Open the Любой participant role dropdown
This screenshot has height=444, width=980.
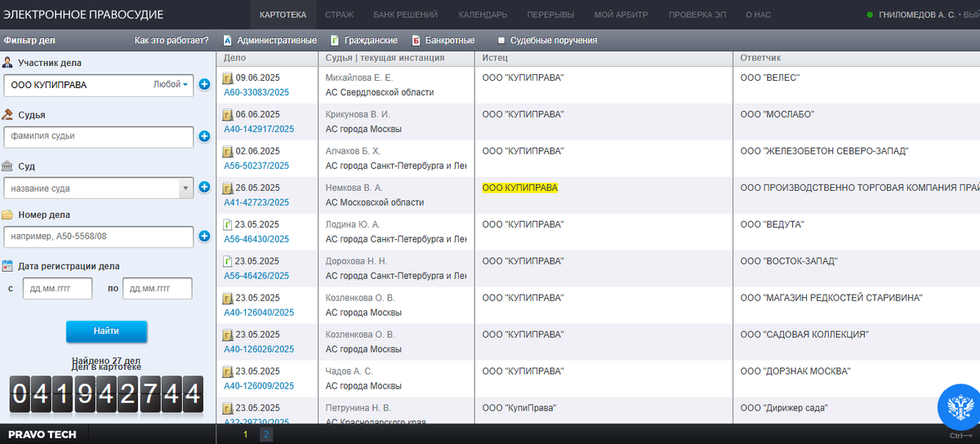(x=171, y=85)
